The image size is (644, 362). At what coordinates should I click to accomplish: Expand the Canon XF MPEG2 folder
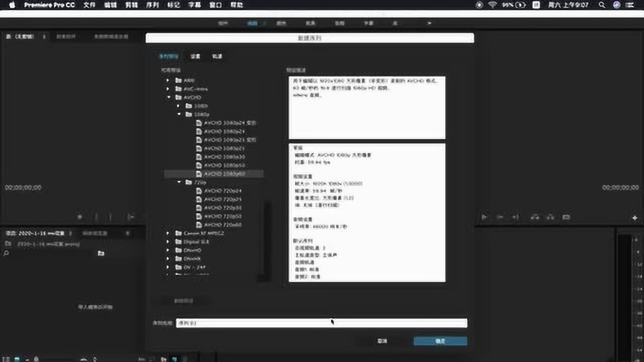pyautogui.click(x=169, y=233)
